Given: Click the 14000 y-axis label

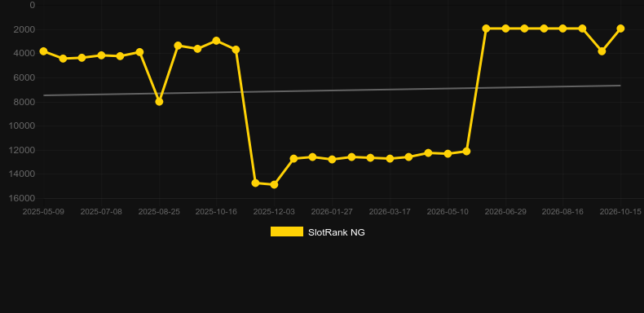Looking at the screenshot, I should tap(22, 174).
